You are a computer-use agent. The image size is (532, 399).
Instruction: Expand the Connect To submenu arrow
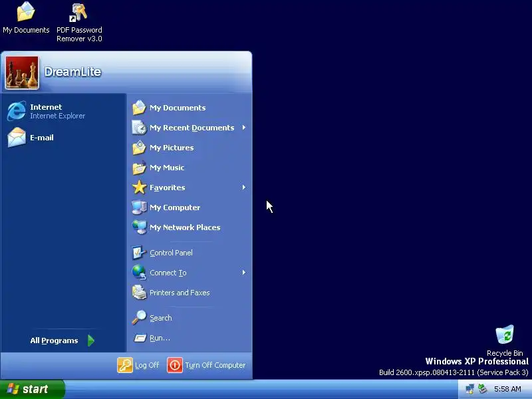click(243, 273)
